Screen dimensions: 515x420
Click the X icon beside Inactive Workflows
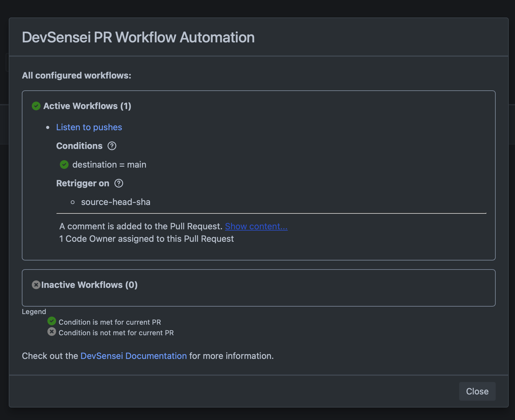[x=36, y=284]
